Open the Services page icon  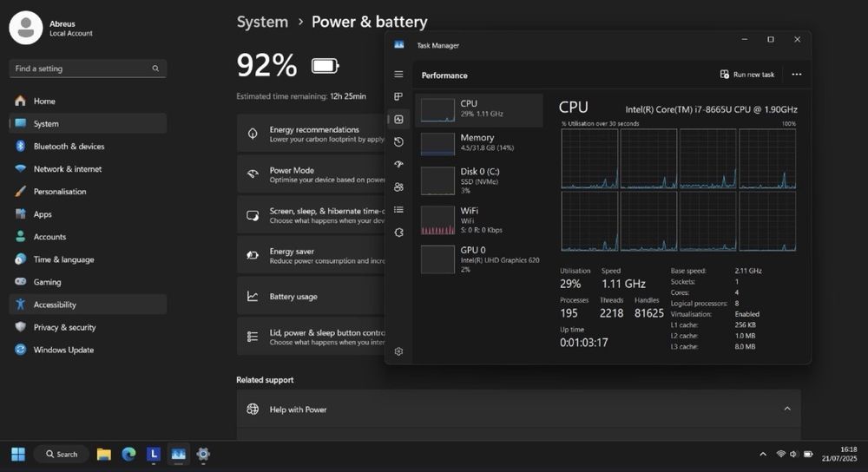click(398, 232)
